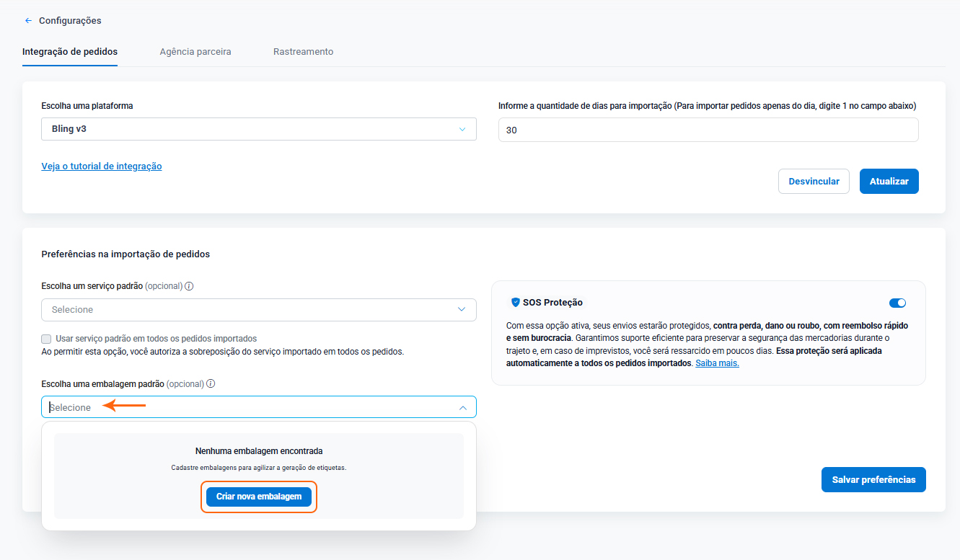Click the Atualizar button

[x=889, y=182]
